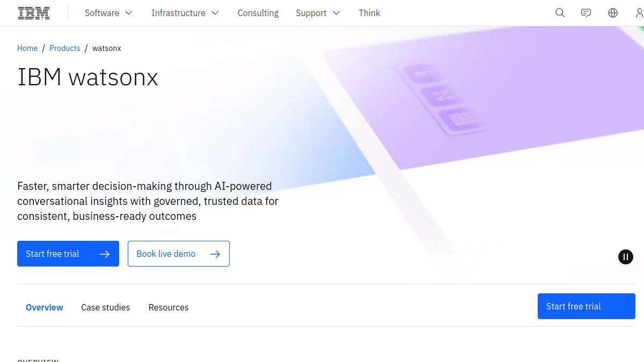The width and height of the screenshot is (644, 362).
Task: Open the chat bubble icon
Action: 586,13
